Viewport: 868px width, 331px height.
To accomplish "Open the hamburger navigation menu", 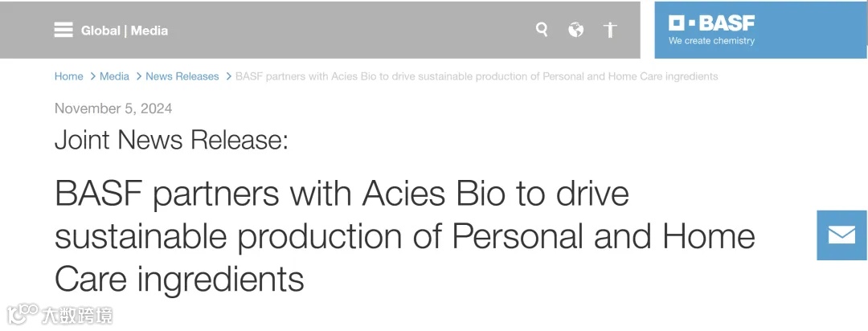I will 63,31.
